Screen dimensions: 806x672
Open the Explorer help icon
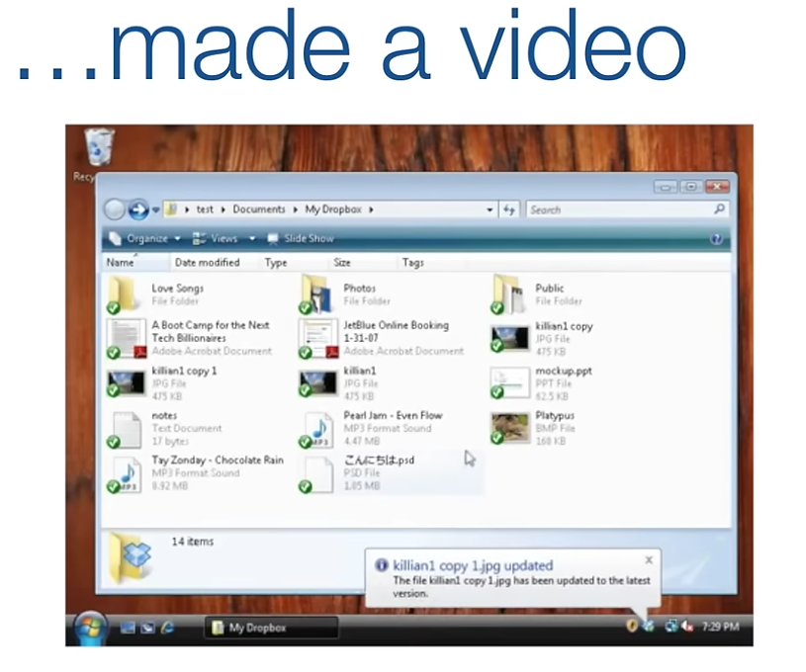pos(716,239)
